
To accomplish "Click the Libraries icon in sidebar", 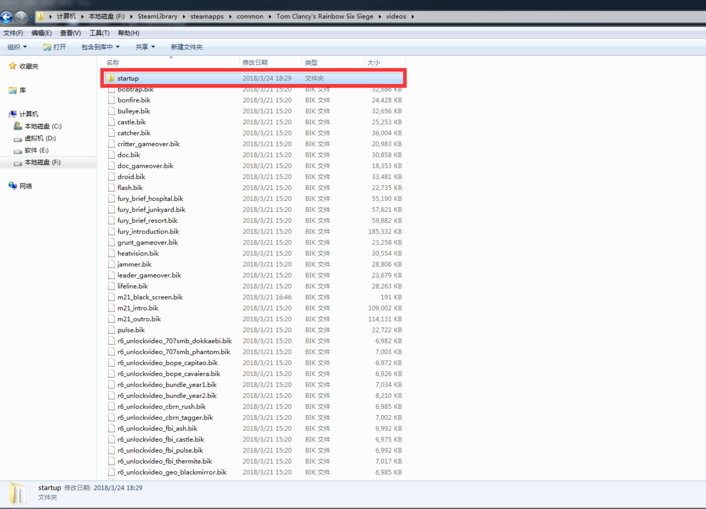I will click(x=13, y=90).
